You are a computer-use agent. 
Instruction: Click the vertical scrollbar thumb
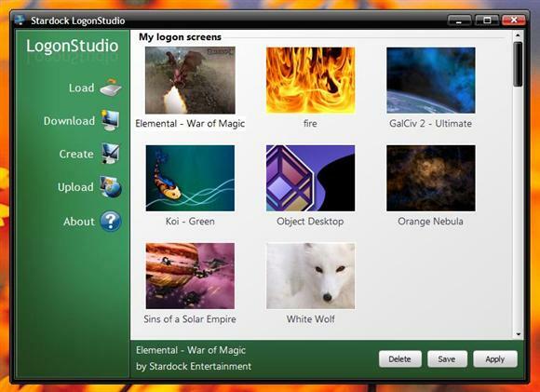tap(518, 64)
